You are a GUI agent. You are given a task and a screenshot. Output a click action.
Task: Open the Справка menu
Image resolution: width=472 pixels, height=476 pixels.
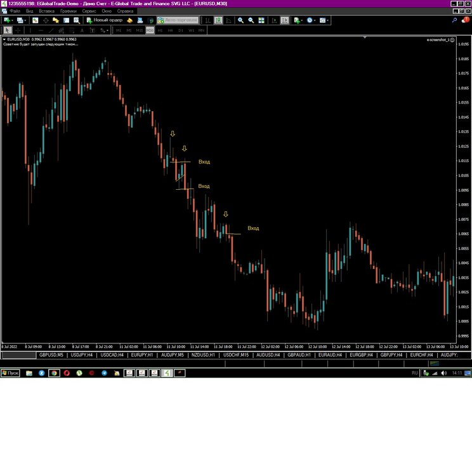click(125, 11)
